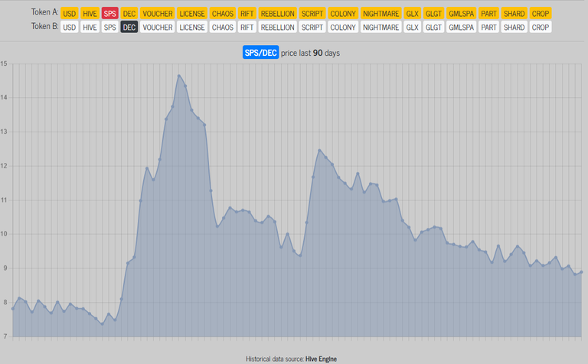
Task: Choose GMLSPA as Token B
Action: click(x=461, y=27)
